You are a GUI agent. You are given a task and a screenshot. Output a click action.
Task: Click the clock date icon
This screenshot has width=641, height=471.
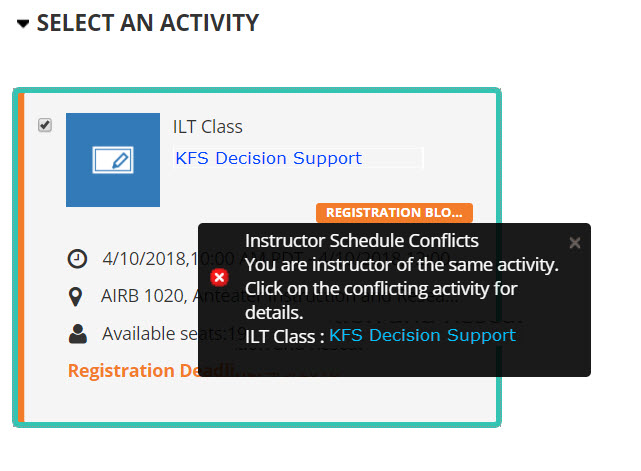pos(77,259)
